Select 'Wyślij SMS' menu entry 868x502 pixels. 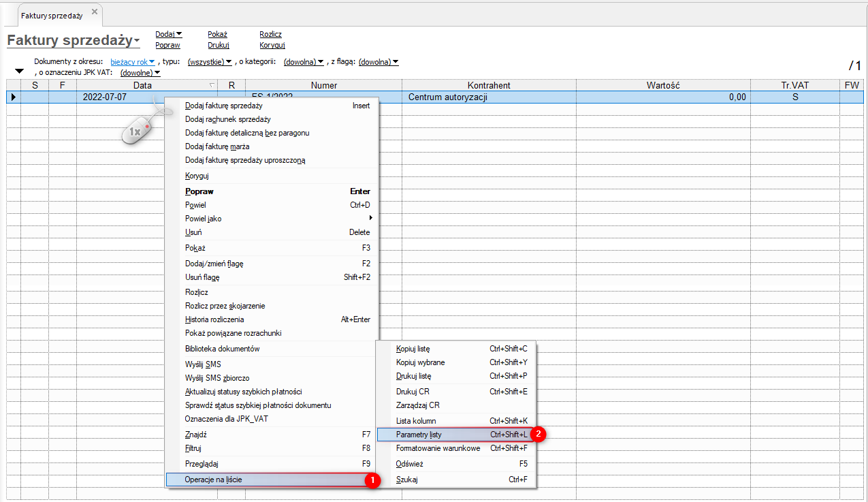point(272,364)
